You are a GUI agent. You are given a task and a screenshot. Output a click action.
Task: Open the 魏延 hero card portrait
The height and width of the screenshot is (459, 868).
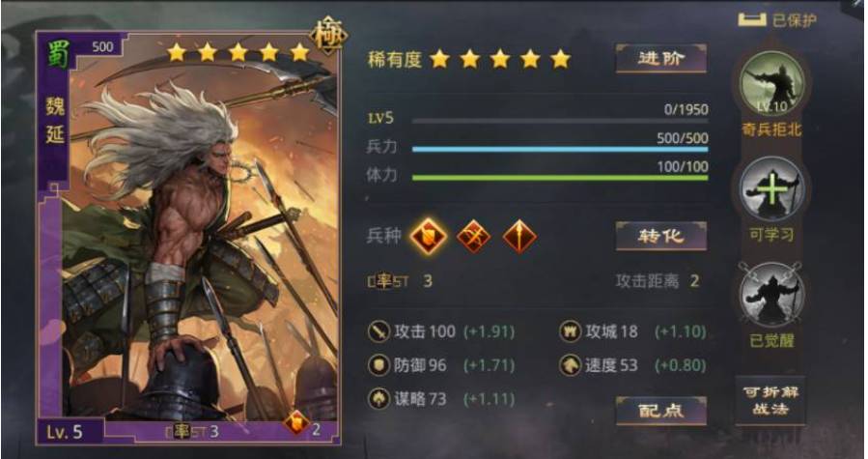(x=188, y=239)
